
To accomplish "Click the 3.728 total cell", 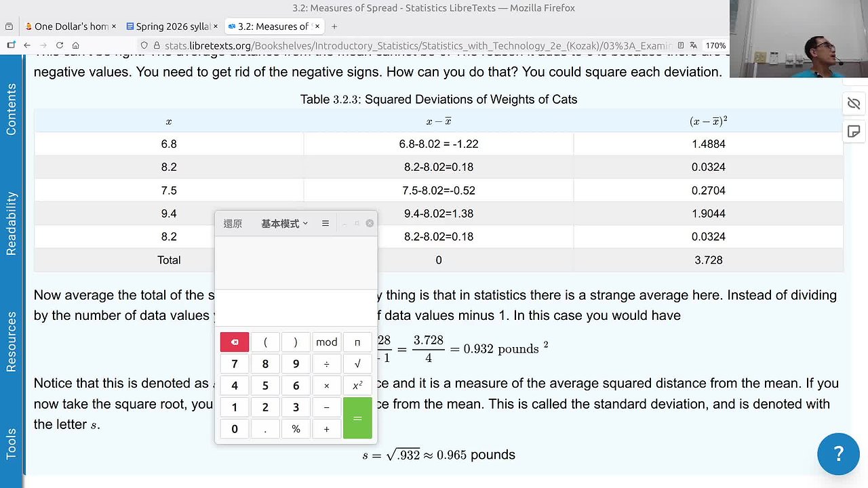I will (x=708, y=260).
